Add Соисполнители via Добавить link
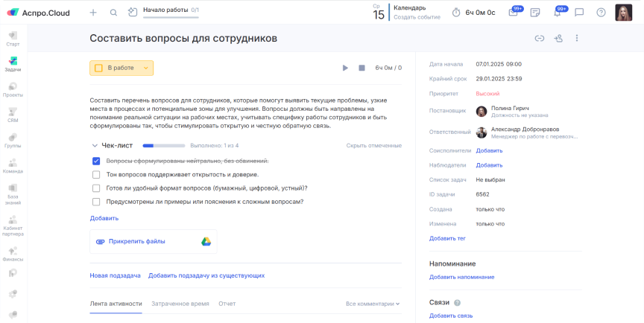 [x=489, y=150]
